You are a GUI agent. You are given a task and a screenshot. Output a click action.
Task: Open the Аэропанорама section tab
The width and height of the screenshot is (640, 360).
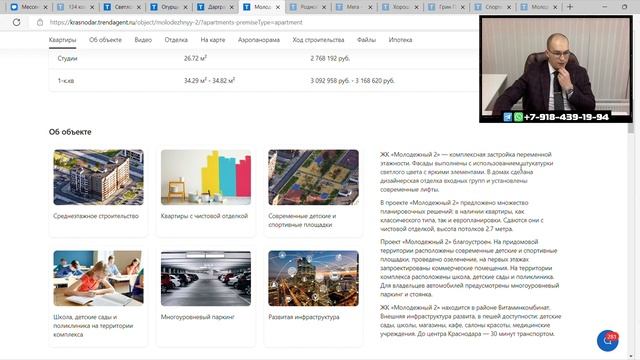coord(259,40)
